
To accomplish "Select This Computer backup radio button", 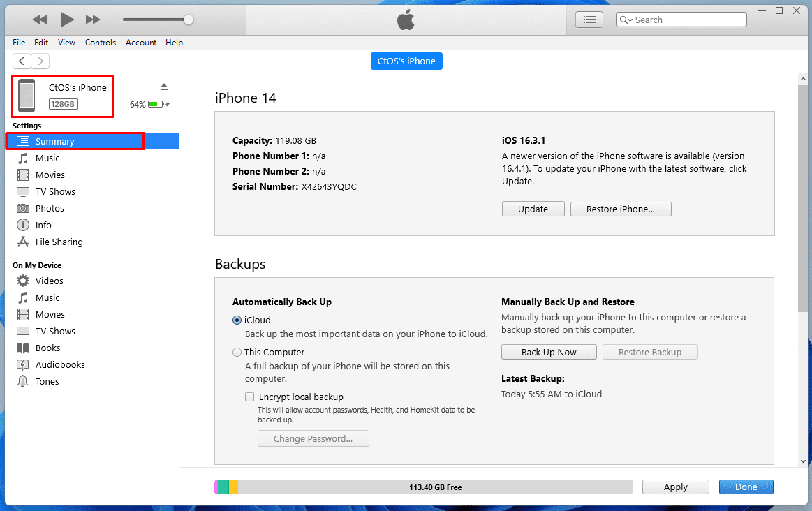I will click(x=237, y=352).
